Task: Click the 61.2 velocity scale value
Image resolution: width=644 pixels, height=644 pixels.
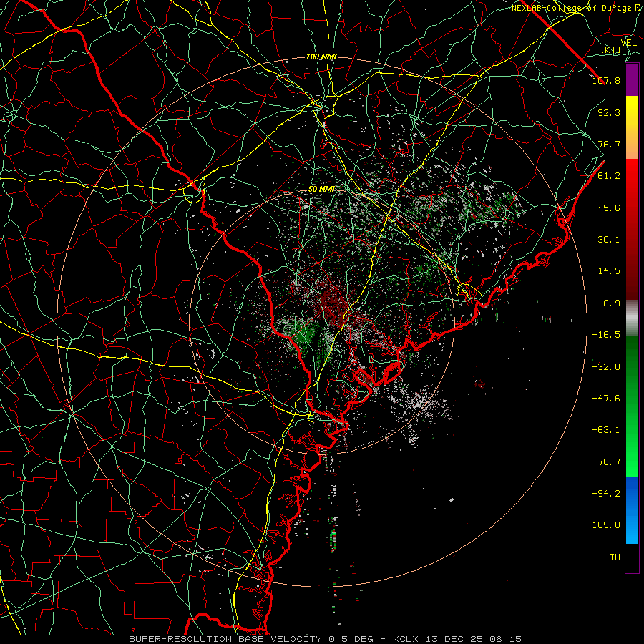Action: click(609, 176)
